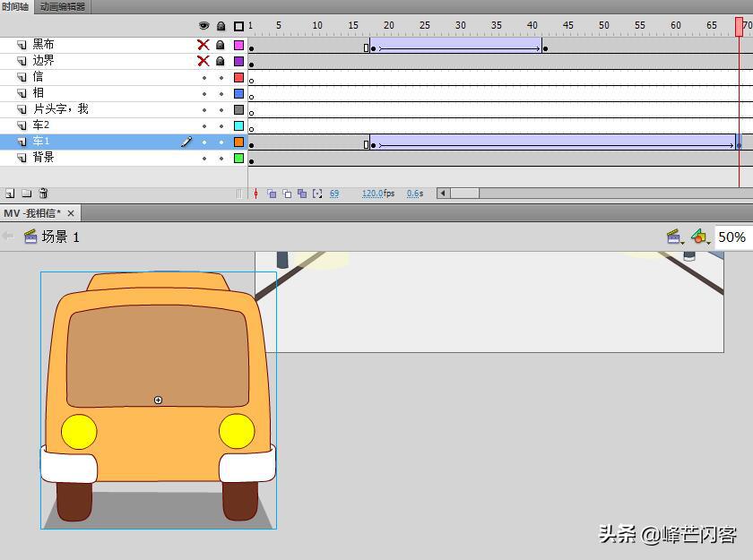Switch to the 动画编辑器 tab
The height and width of the screenshot is (560, 753).
coord(63,7)
